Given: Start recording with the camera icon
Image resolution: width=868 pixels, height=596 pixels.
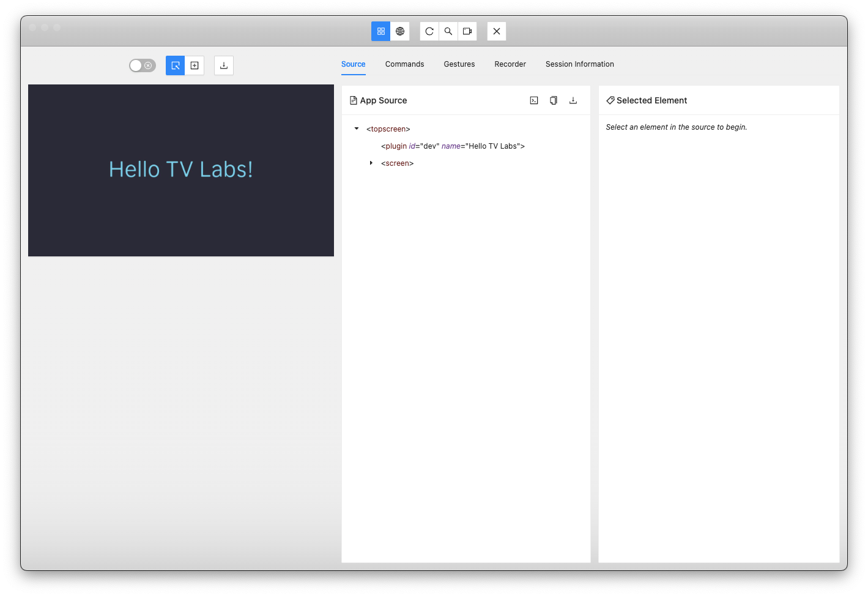Looking at the screenshot, I should point(467,31).
